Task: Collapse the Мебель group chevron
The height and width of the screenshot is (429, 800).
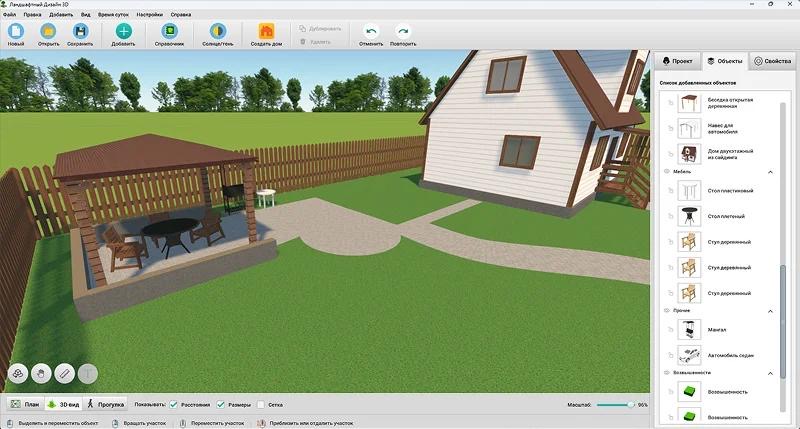Action: click(770, 172)
